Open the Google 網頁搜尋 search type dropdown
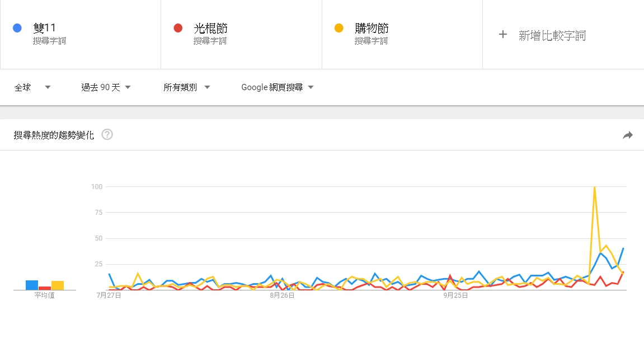 278,87
